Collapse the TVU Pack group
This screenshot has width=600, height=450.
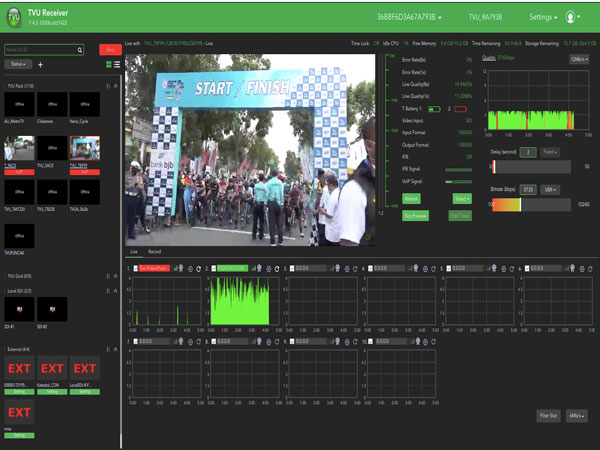click(x=116, y=86)
